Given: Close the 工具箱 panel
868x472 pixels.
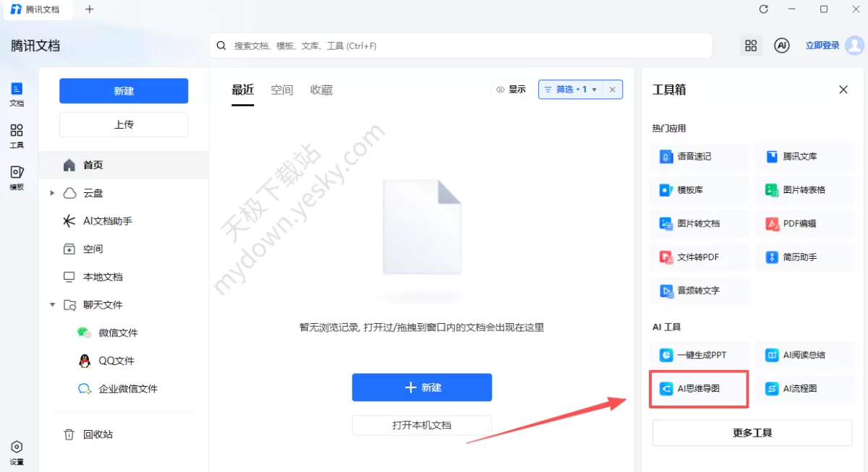Looking at the screenshot, I should point(843,90).
